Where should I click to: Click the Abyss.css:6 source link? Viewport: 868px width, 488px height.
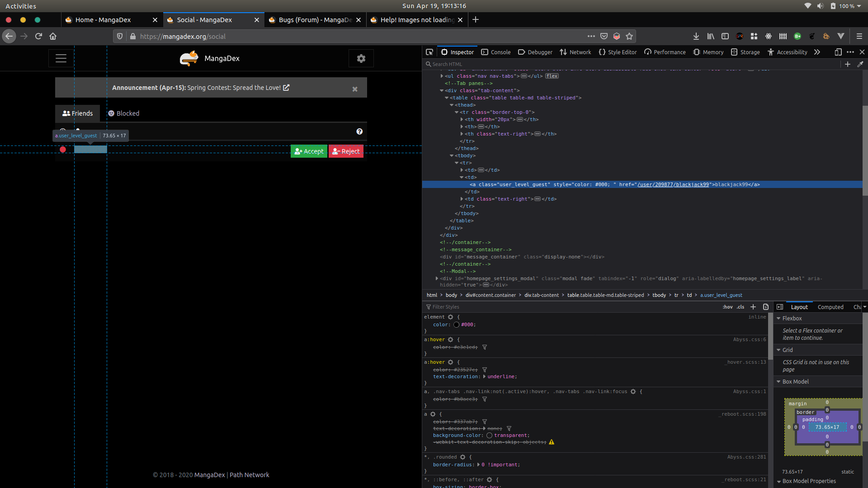tap(750, 339)
